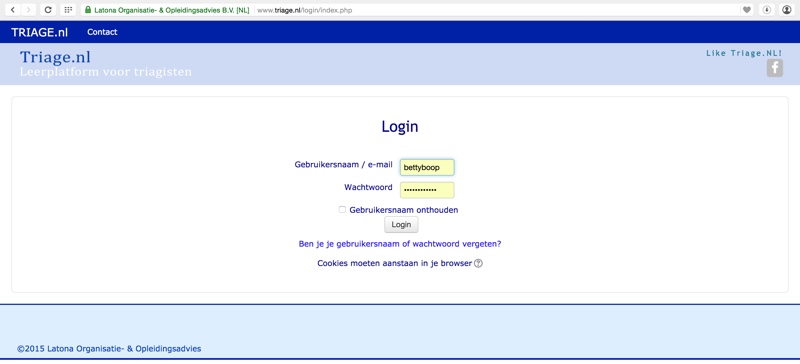Submit the form with the Login button
The width and height of the screenshot is (800, 364).
point(401,225)
